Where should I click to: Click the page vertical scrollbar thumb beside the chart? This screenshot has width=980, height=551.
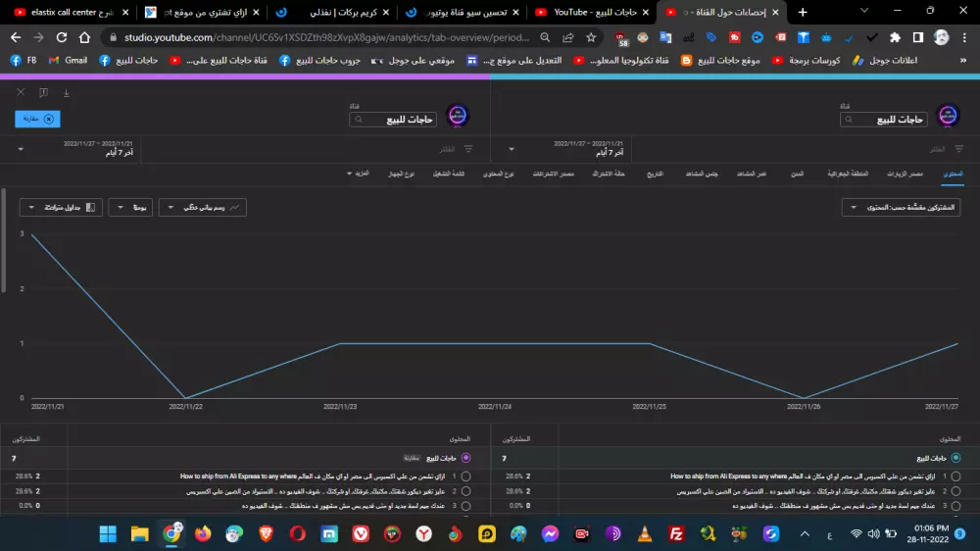3,241
